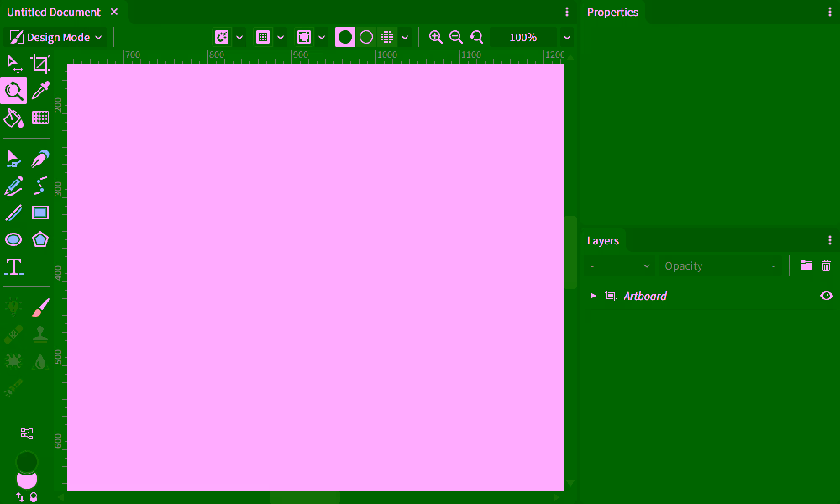
Task: Open snapping options dropdown arrow
Action: coord(239,38)
